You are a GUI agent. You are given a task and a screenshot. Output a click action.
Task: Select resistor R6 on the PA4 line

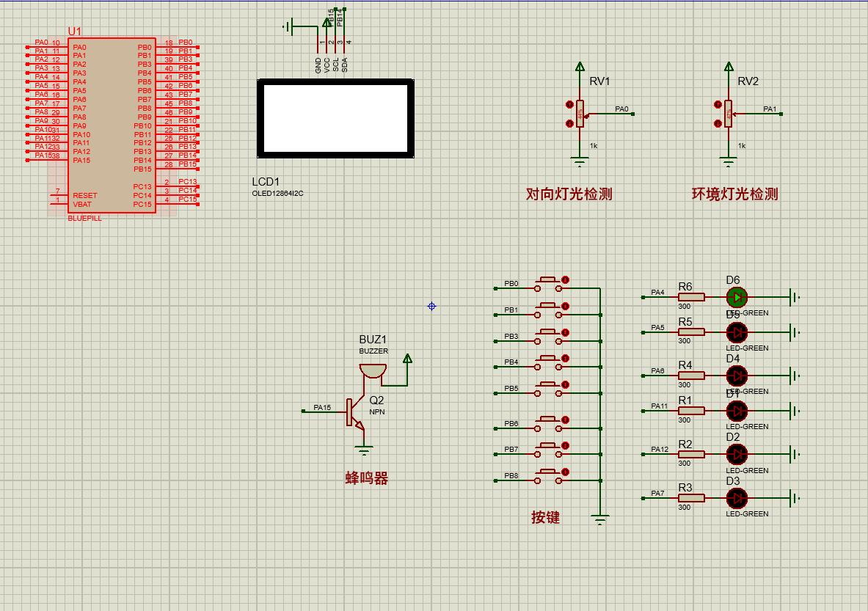[691, 297]
